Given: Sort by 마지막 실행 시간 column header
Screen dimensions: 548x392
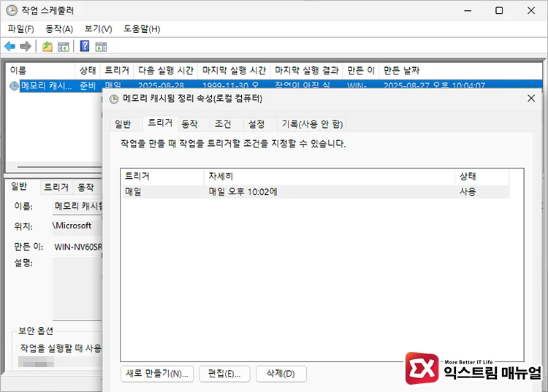Looking at the screenshot, I should [x=234, y=71].
